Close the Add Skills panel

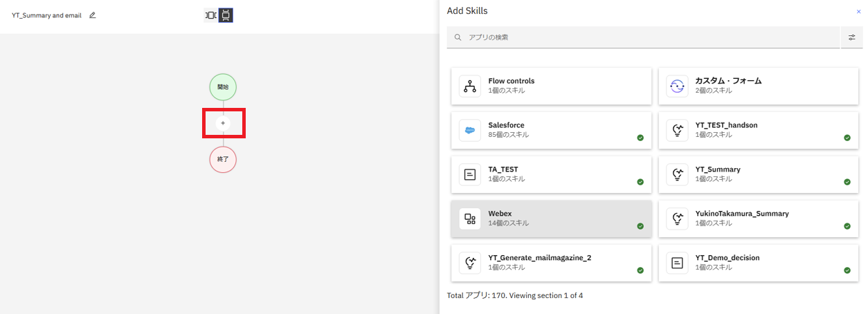[x=859, y=12]
